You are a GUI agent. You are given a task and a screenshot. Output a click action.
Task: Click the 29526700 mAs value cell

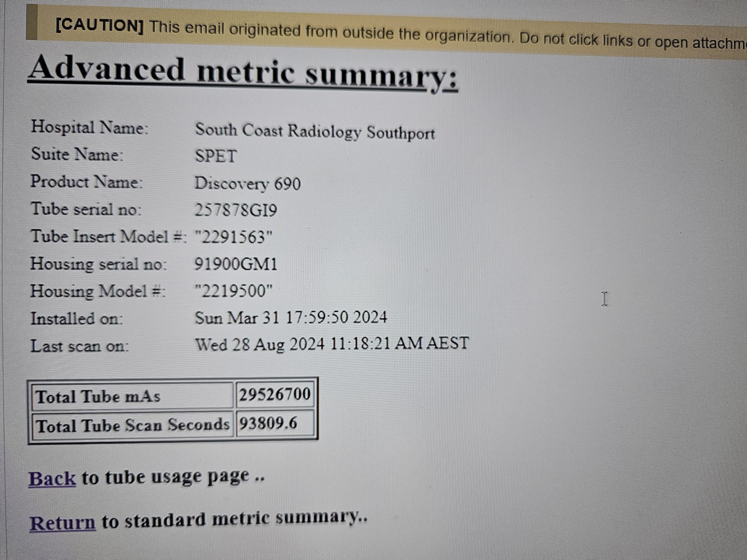(276, 395)
